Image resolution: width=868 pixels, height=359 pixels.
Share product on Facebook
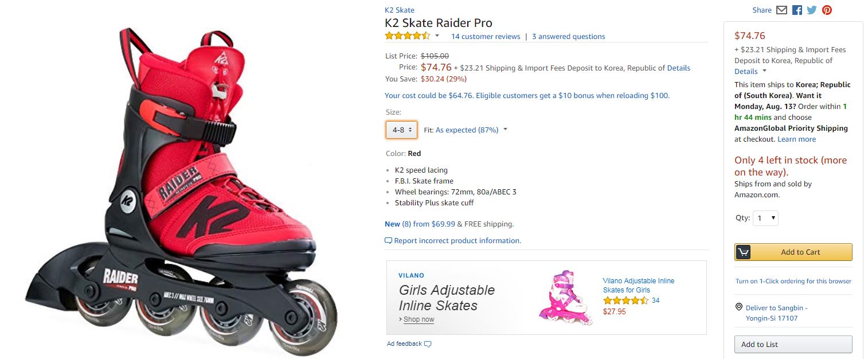tap(797, 10)
